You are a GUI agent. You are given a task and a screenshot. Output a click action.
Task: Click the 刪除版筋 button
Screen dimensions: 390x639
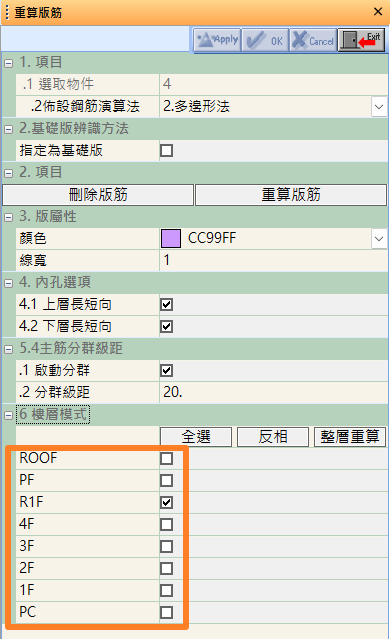[98, 195]
